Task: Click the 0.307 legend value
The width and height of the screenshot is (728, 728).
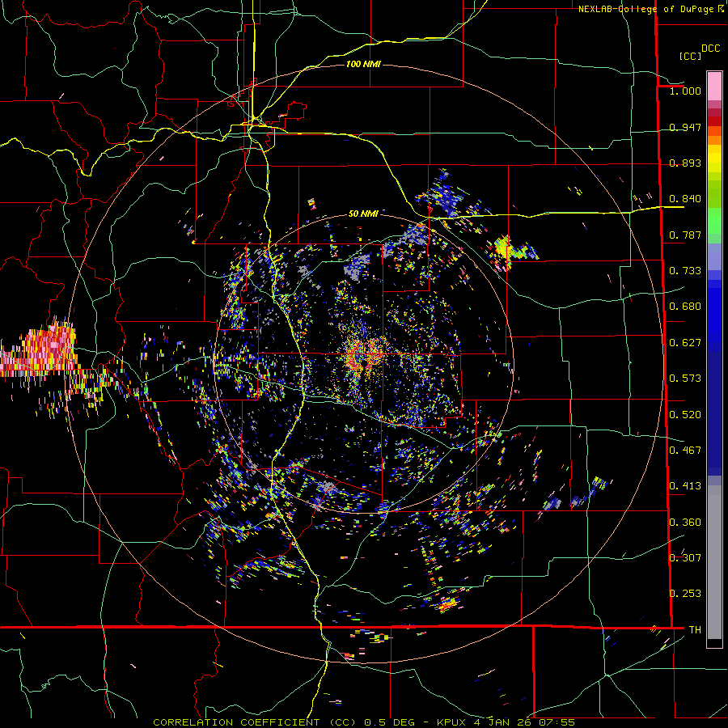Action: tap(685, 558)
